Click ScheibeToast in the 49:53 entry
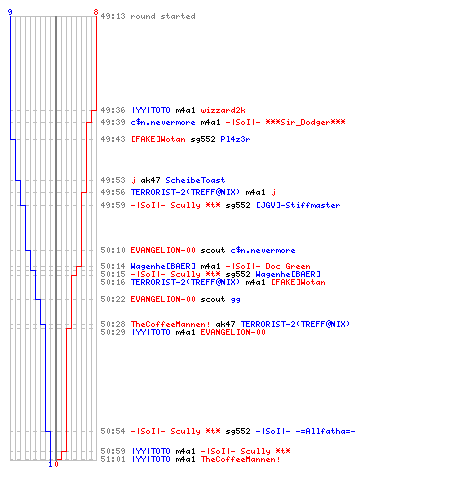 click(x=195, y=180)
